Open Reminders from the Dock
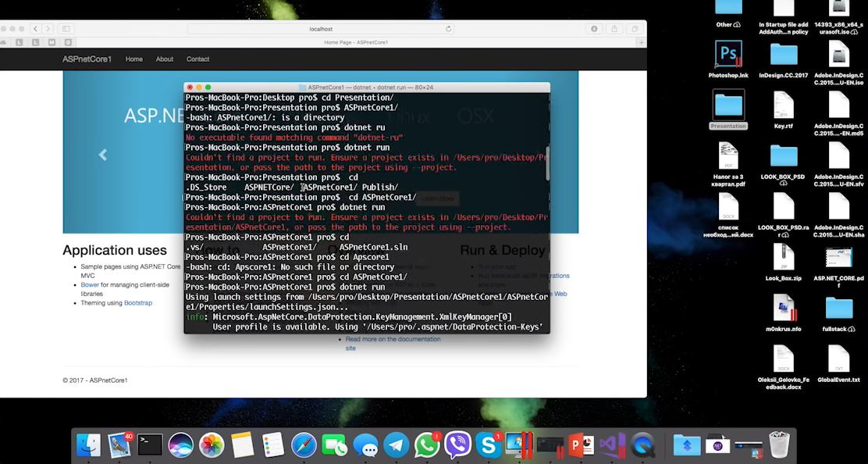The height and width of the screenshot is (464, 868). [x=273, y=444]
